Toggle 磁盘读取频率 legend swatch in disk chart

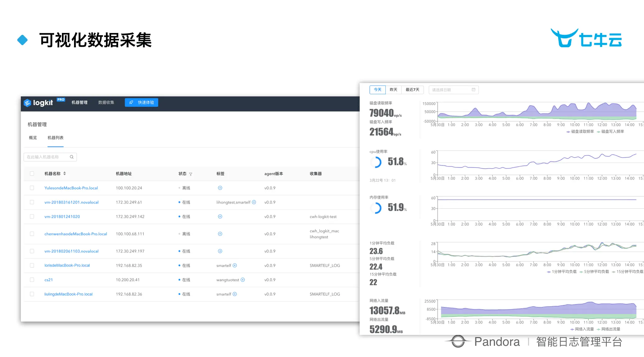(568, 132)
